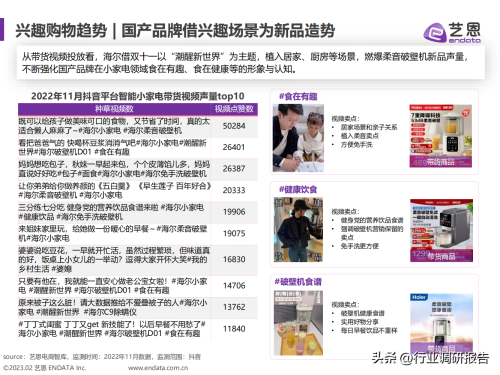Image resolution: width=500 pixels, height=375 pixels.
Task: Select the row starting 婆婆说吃豆花
Action: click(138, 259)
